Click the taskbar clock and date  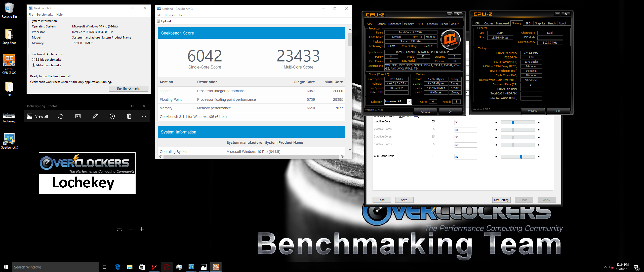coord(623,267)
